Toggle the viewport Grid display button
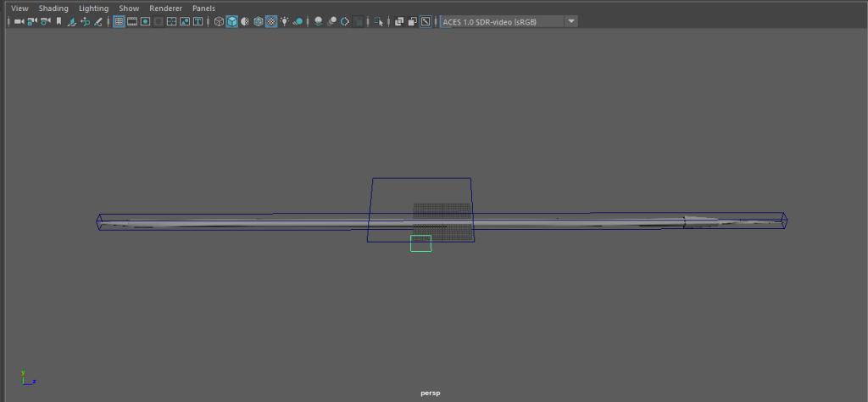The image size is (868, 402). [x=119, y=21]
